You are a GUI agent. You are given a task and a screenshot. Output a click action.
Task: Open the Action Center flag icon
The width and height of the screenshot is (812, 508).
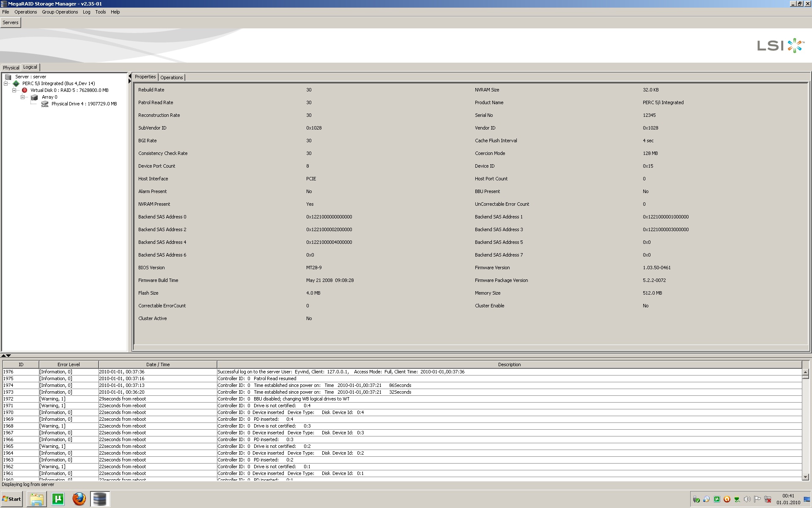757,500
